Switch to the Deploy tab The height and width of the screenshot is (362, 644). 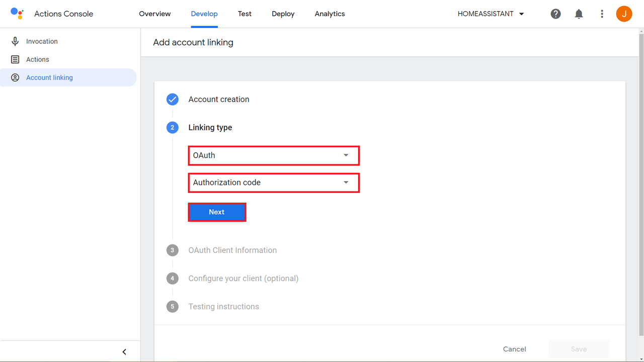click(283, 14)
